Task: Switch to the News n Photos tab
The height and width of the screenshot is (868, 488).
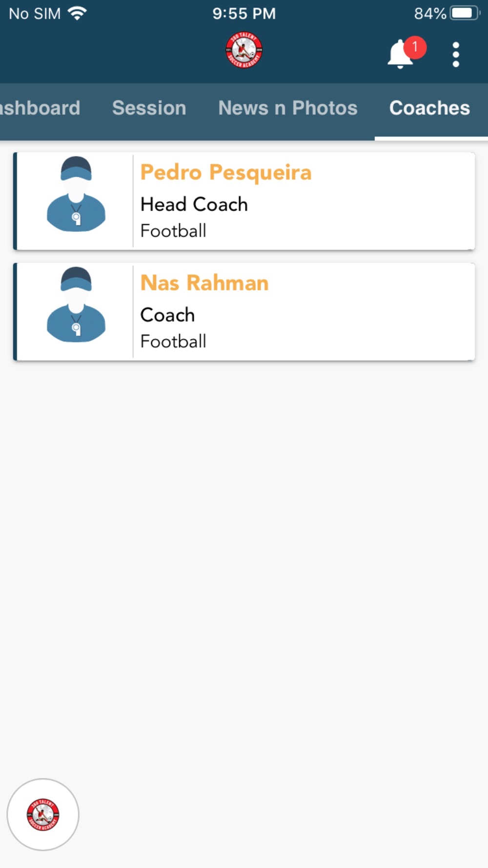Action: [288, 108]
